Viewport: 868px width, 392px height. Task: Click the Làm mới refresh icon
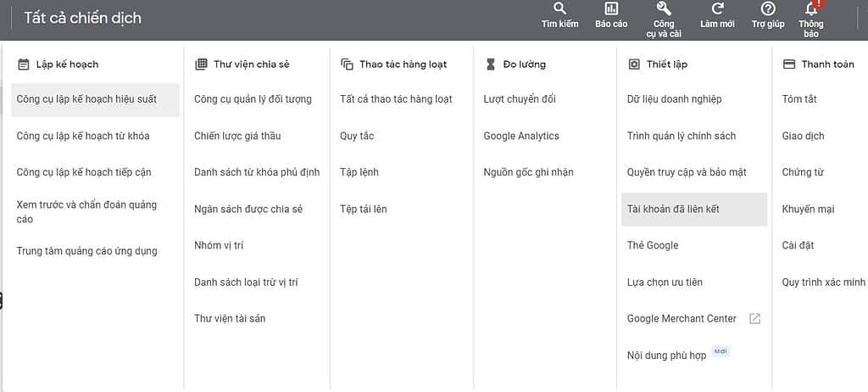[x=717, y=9]
